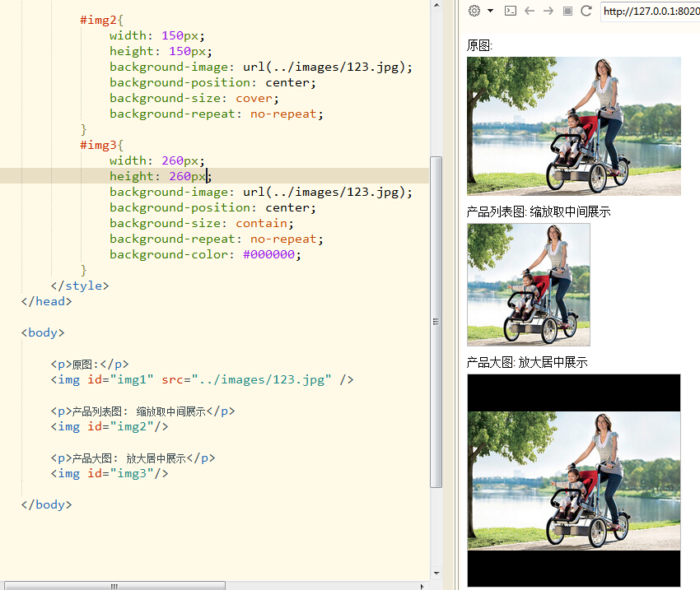This screenshot has height=590, width=700.
Task: Click the '#img3{' selector line
Action: (101, 145)
